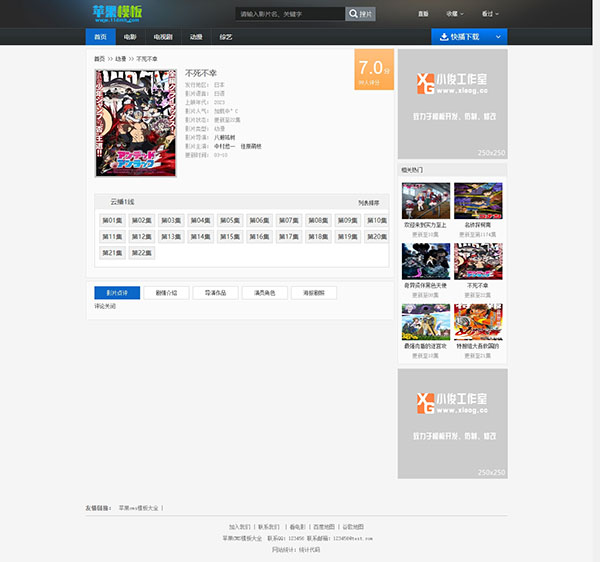600x562 pixels.
Task: Switch to the 电影 navigation tab
Action: point(130,37)
